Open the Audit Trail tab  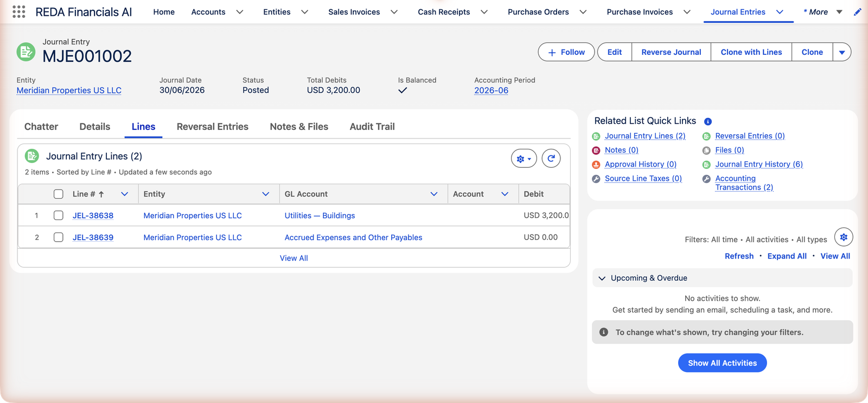[x=372, y=127]
